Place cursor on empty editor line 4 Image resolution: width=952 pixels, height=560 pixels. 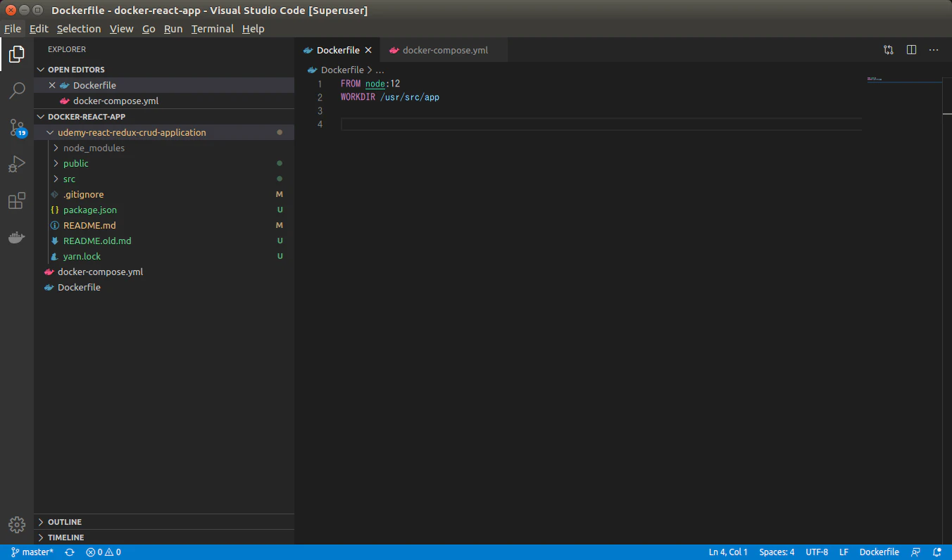click(x=601, y=125)
